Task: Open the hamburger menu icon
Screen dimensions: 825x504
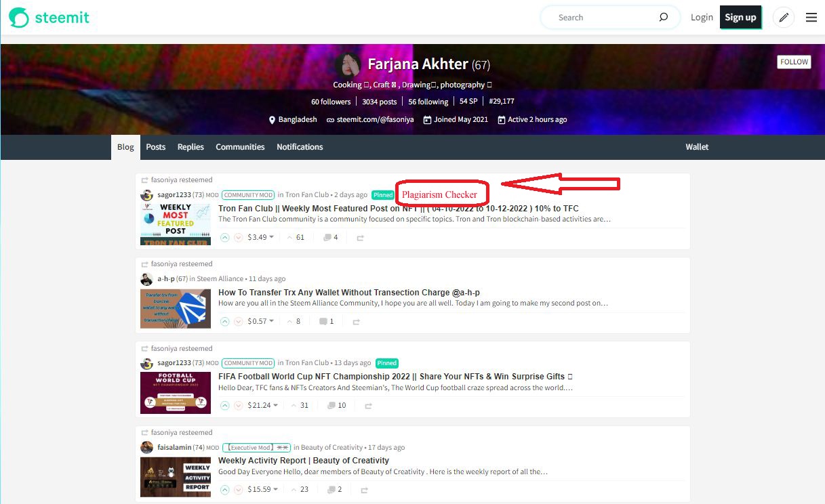Action: 811,18
